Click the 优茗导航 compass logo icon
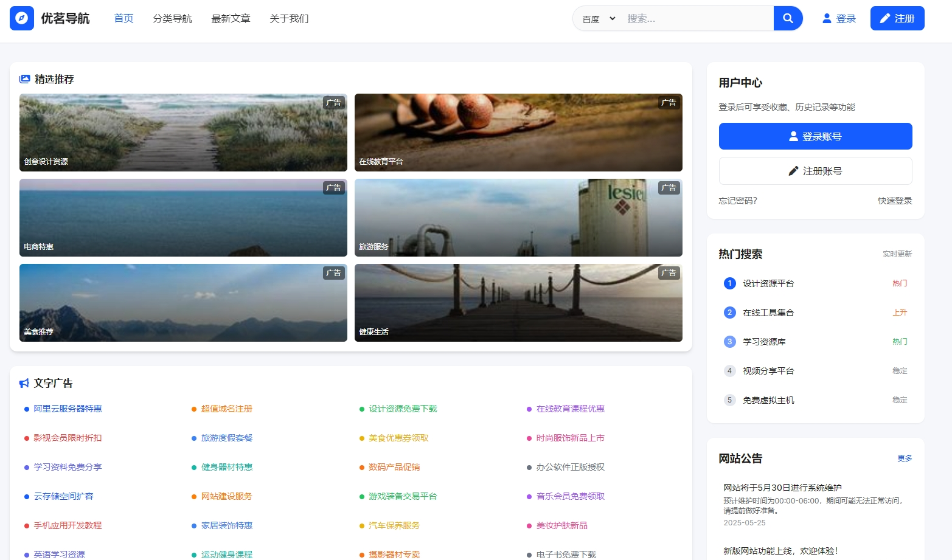Image resolution: width=952 pixels, height=560 pixels. coord(22,18)
